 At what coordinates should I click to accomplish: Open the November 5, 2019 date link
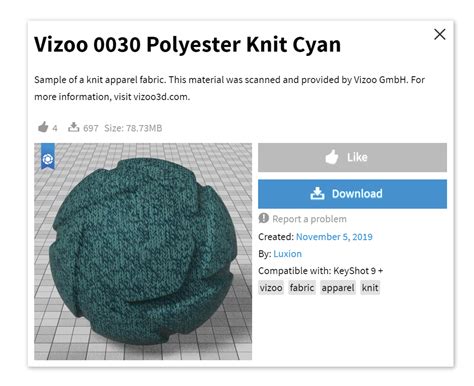pos(334,237)
